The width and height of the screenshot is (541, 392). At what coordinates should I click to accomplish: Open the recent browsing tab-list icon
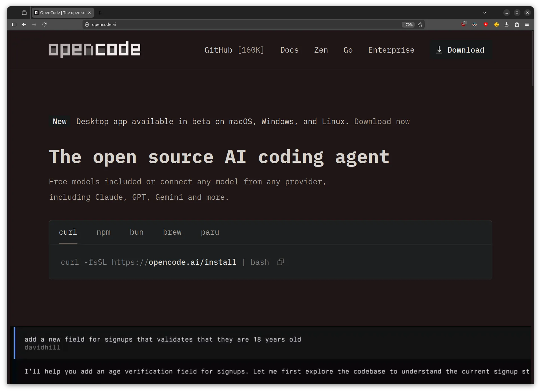point(24,13)
